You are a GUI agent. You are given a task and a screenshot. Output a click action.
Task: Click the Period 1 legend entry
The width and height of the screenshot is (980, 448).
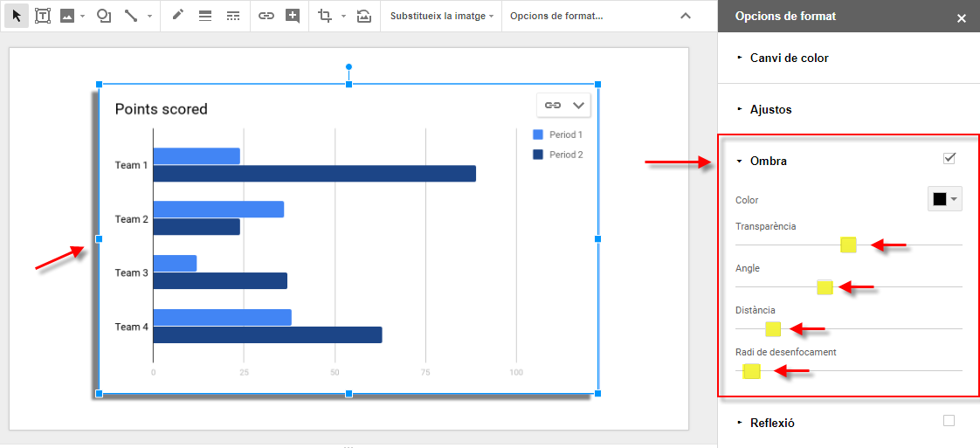coord(557,134)
